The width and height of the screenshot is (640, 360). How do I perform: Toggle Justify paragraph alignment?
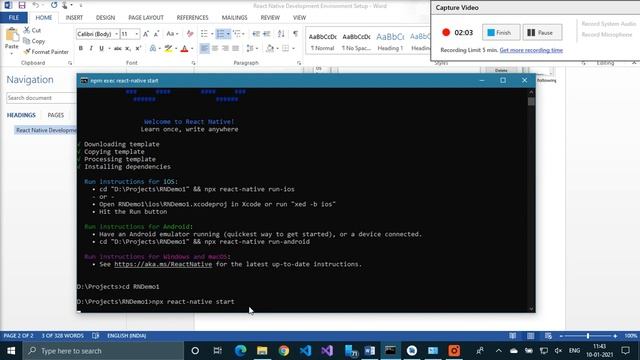236,49
